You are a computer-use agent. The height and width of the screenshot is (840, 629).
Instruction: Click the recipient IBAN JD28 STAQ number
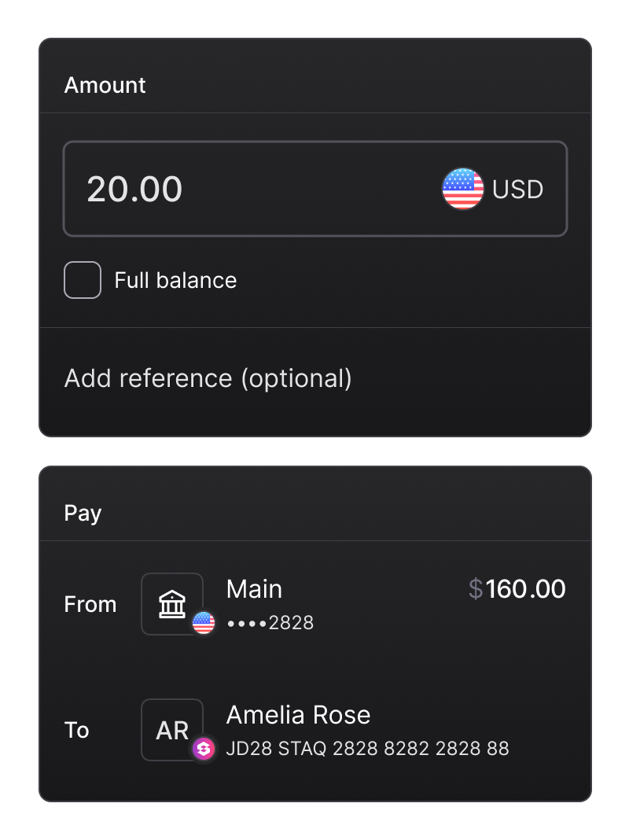click(367, 749)
